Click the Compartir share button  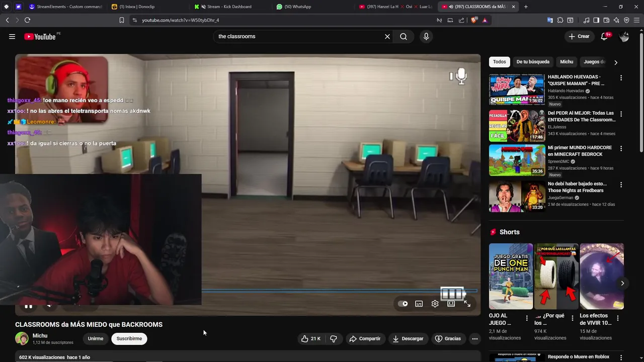point(365,339)
